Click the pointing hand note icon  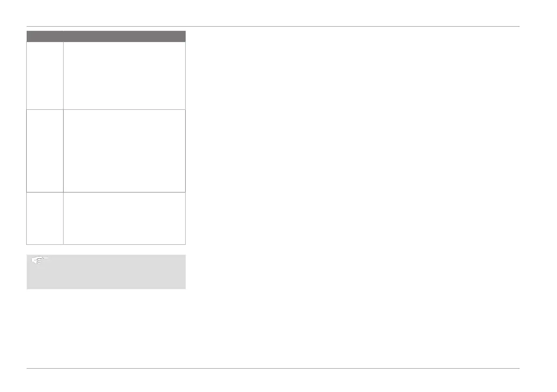click(x=41, y=260)
